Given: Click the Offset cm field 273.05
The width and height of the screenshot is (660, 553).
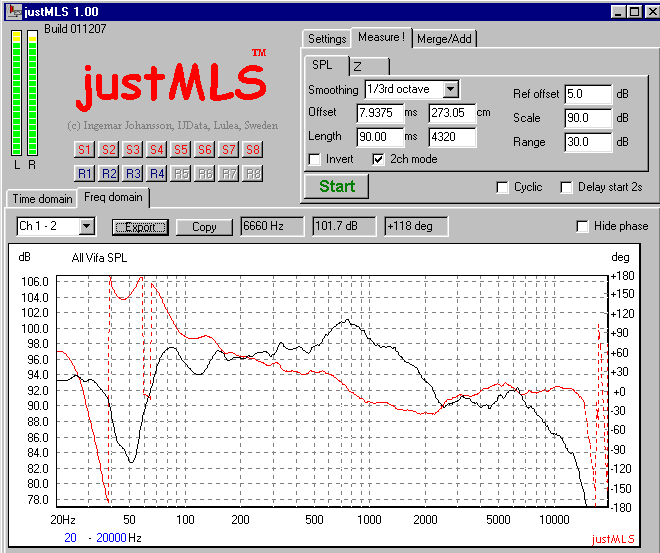Looking at the screenshot, I should (x=452, y=113).
